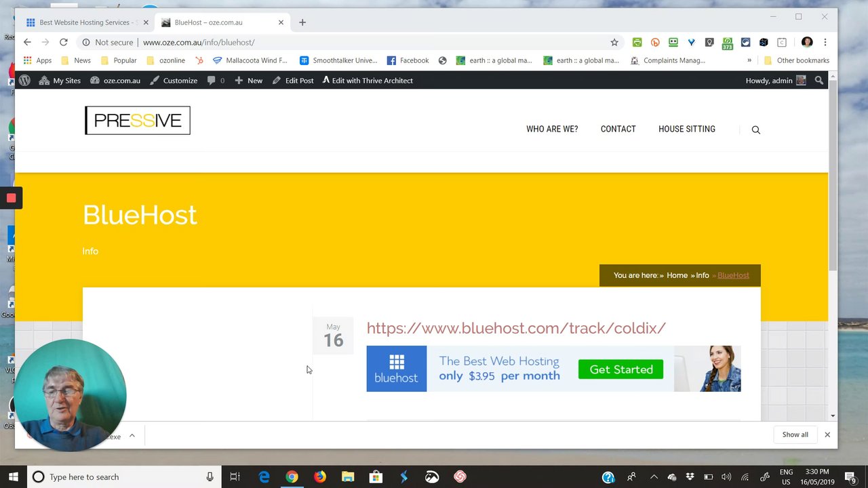868x488 pixels.
Task: Launch Microsoft Edge from taskbar
Action: point(264,476)
